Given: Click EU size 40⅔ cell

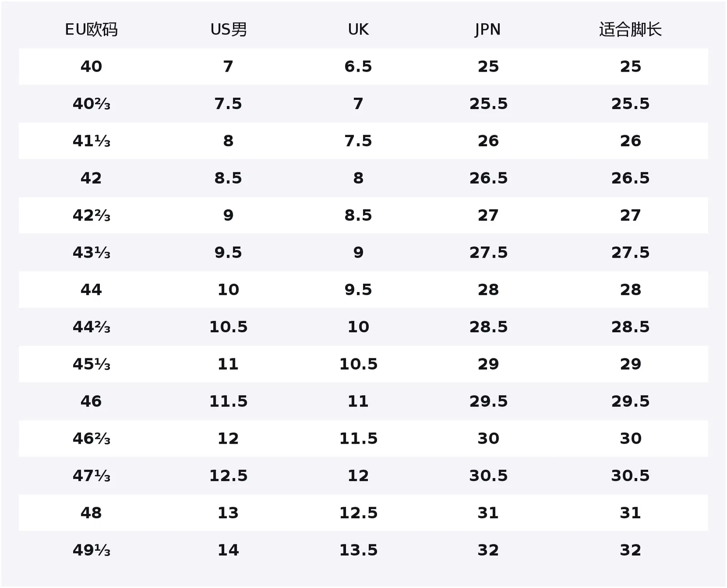Looking at the screenshot, I should pos(91,104).
